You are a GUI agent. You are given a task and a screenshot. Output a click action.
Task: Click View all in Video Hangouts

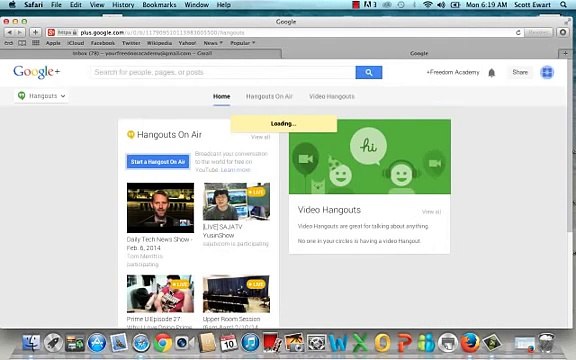pos(431,212)
